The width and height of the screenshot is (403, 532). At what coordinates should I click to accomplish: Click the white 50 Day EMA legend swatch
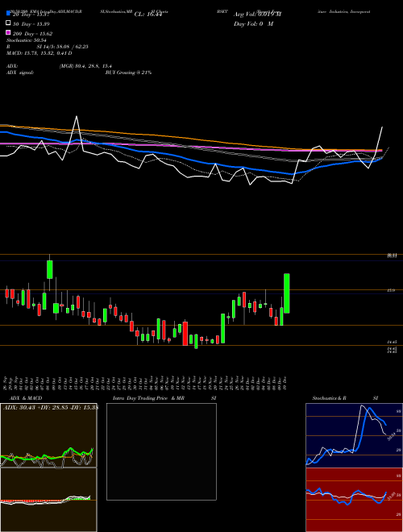click(x=9, y=23)
